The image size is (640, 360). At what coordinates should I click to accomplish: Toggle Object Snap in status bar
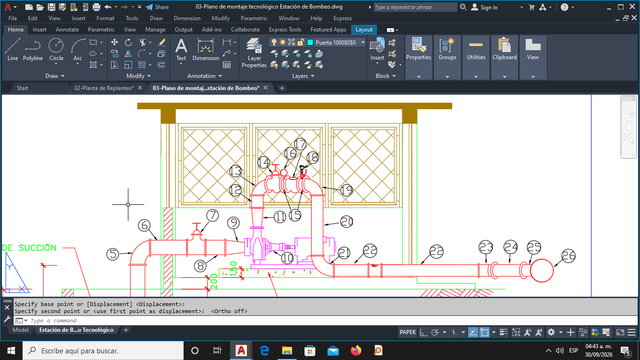coord(484,332)
